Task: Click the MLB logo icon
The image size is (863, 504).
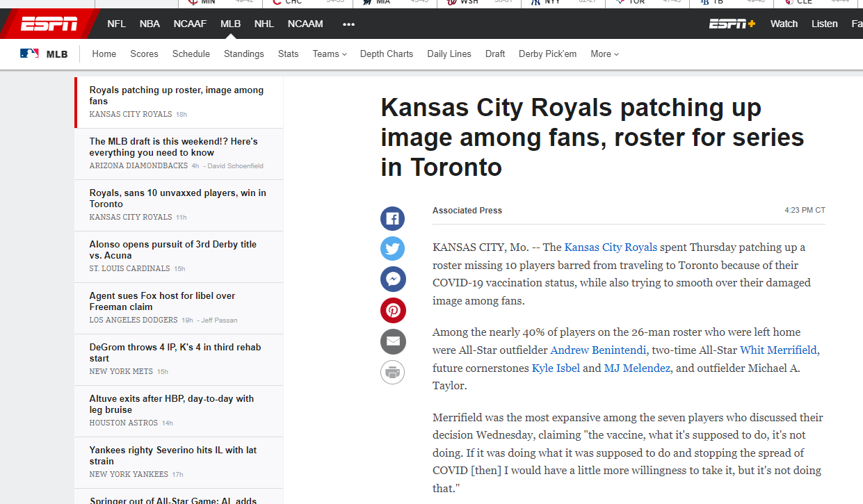Action: 29,54
